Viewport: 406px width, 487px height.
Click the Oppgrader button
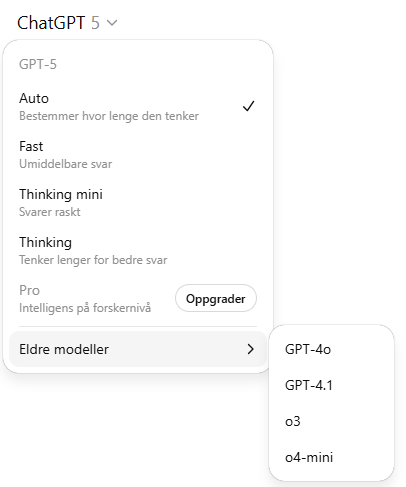216,298
